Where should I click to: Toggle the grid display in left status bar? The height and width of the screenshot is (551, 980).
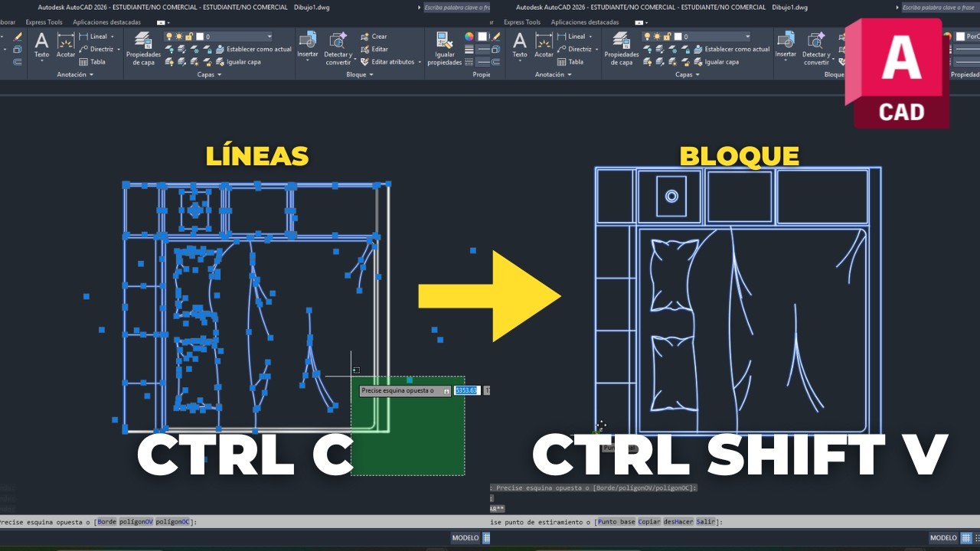click(x=486, y=538)
